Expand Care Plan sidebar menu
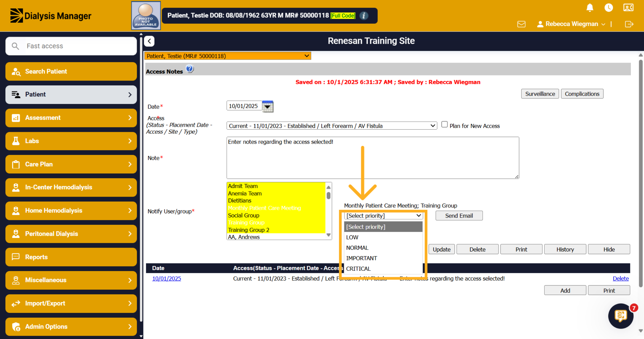 [x=71, y=164]
